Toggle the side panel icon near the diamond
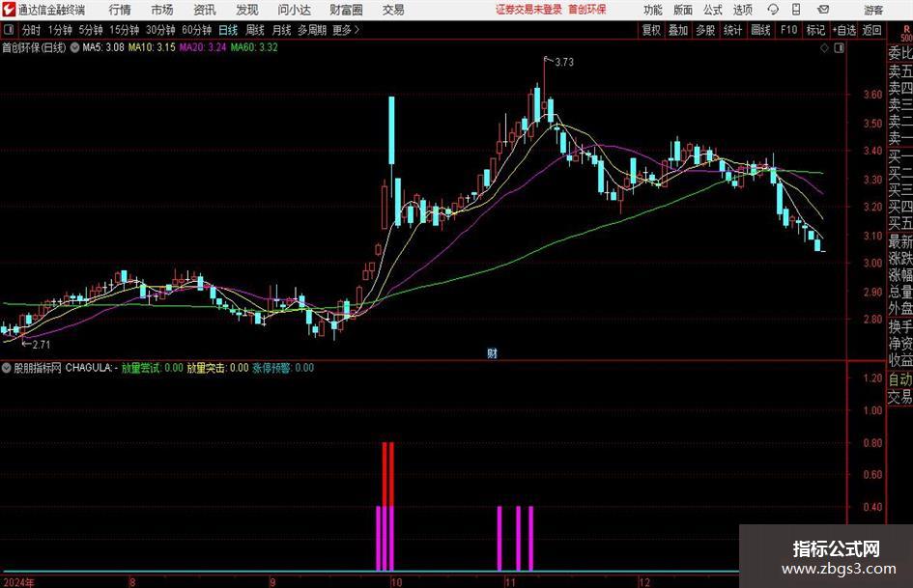This screenshot has width=913, height=588. [839, 48]
